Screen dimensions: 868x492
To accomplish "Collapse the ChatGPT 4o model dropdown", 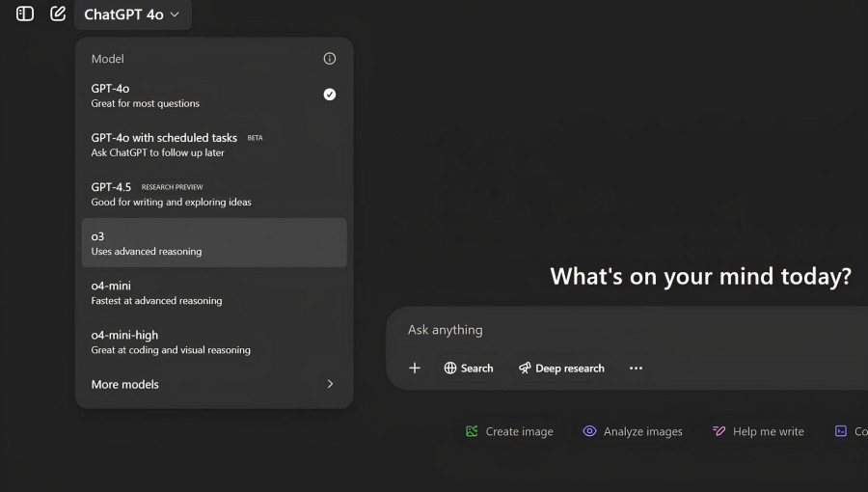I will coord(132,14).
